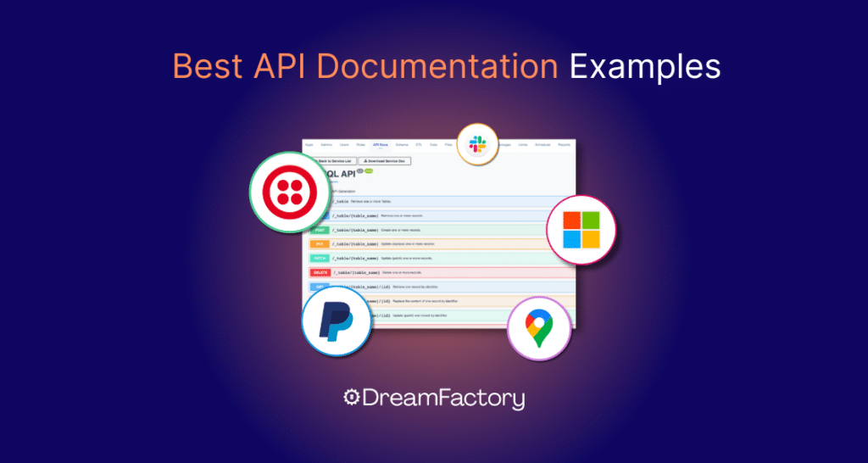868x463 pixels.
Task: Click the DreamFactory gear logo icon
Action: 351,398
